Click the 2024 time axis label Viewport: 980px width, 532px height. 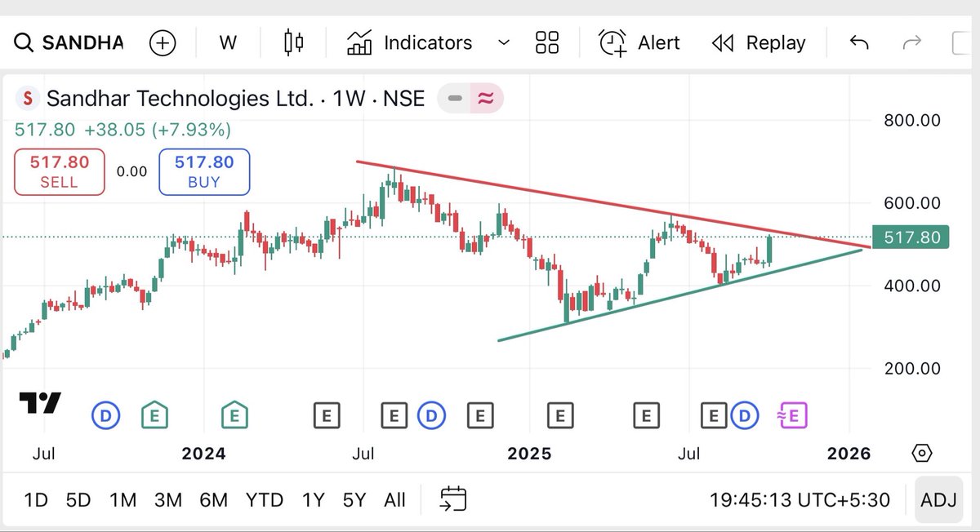tap(203, 454)
